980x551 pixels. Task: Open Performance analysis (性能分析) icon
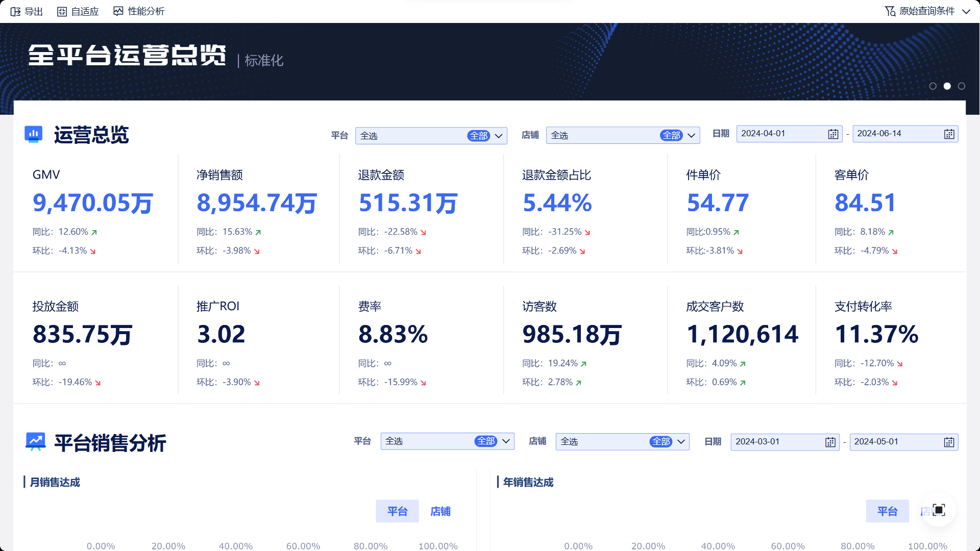click(x=118, y=11)
